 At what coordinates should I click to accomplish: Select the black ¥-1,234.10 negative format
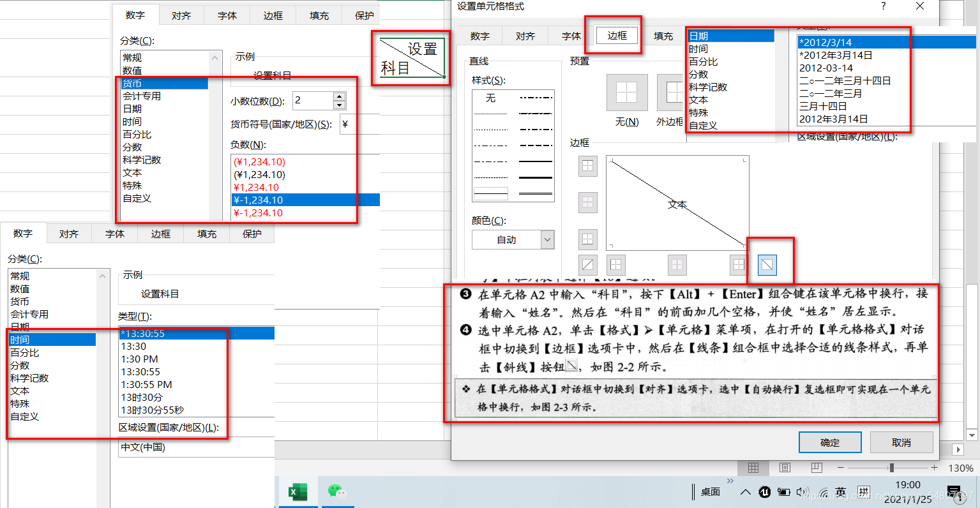(x=306, y=200)
